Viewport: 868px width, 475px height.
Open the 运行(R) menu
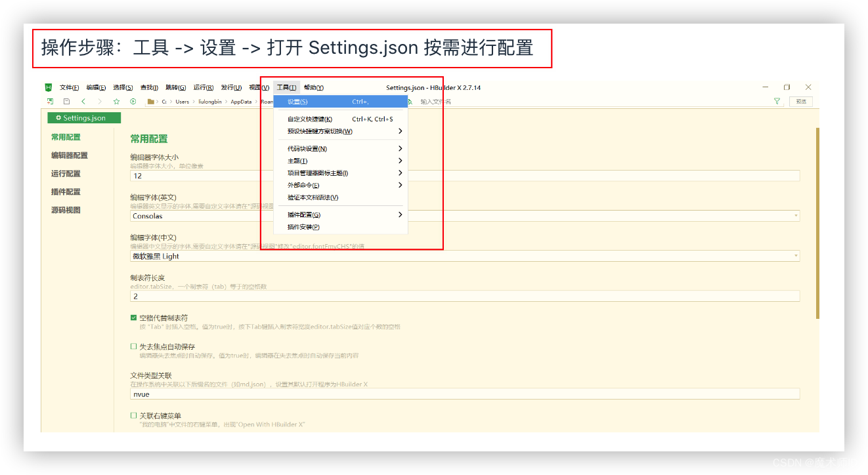[204, 87]
